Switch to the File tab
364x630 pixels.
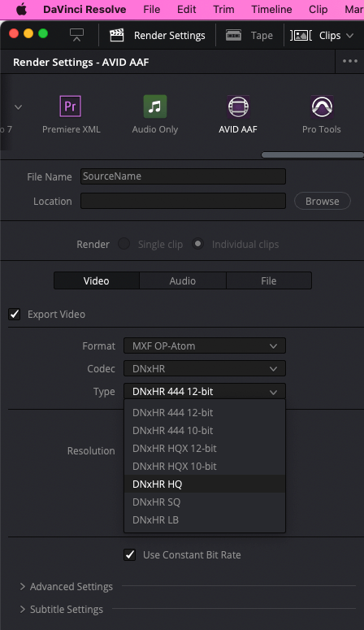tap(269, 280)
